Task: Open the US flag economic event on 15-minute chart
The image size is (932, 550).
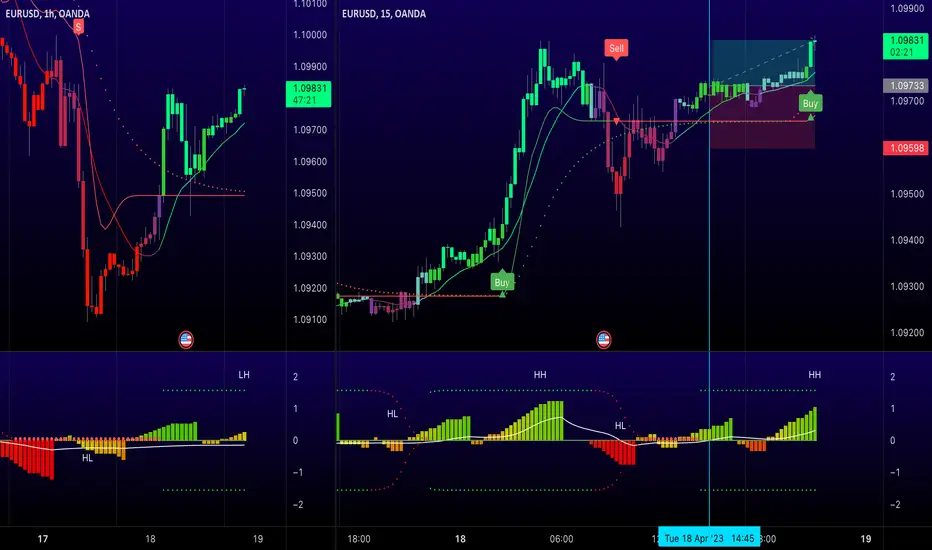Action: tap(604, 340)
